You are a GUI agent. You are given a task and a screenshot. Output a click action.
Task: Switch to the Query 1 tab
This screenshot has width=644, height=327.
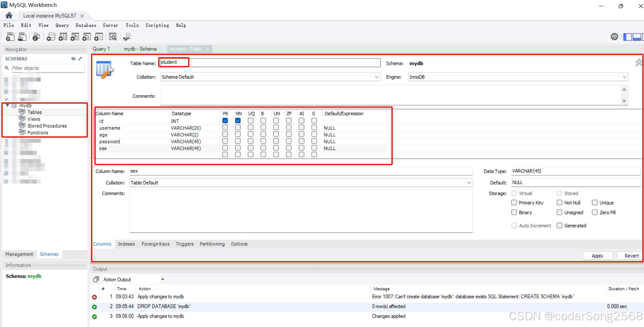click(102, 49)
